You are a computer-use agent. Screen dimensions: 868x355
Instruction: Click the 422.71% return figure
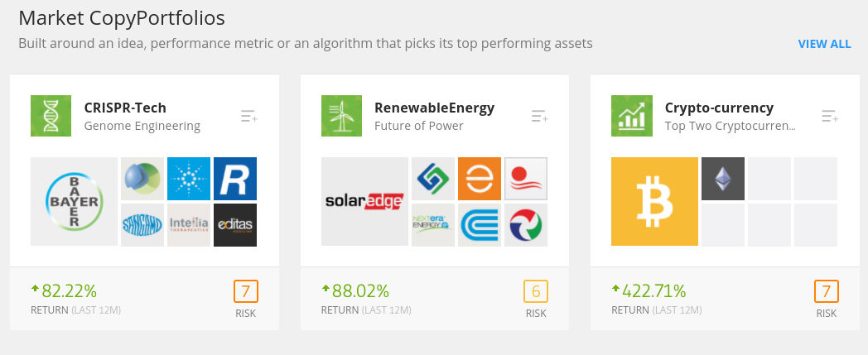click(653, 290)
